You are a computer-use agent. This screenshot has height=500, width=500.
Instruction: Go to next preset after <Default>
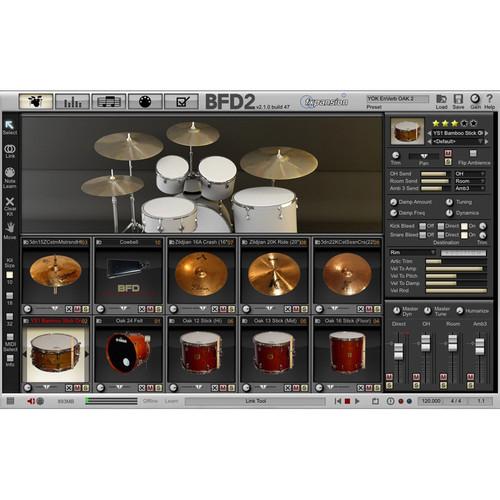coord(487,141)
